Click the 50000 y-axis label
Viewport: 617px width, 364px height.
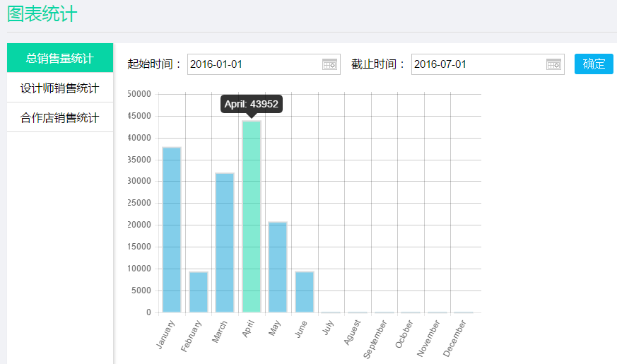tap(139, 94)
